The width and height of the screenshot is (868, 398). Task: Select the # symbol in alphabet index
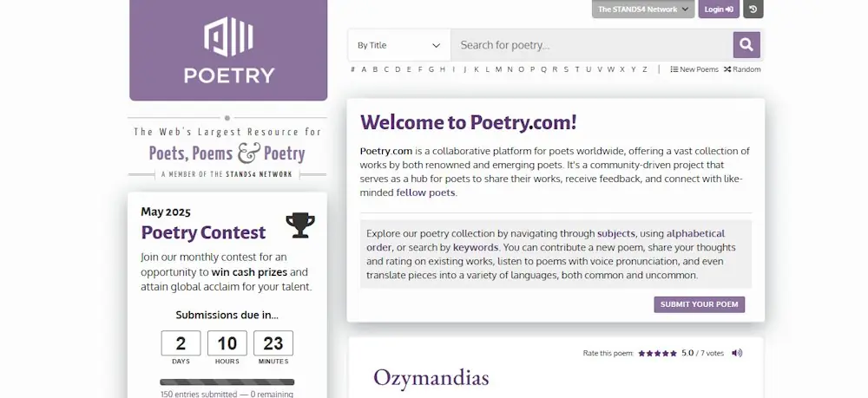pyautogui.click(x=352, y=69)
